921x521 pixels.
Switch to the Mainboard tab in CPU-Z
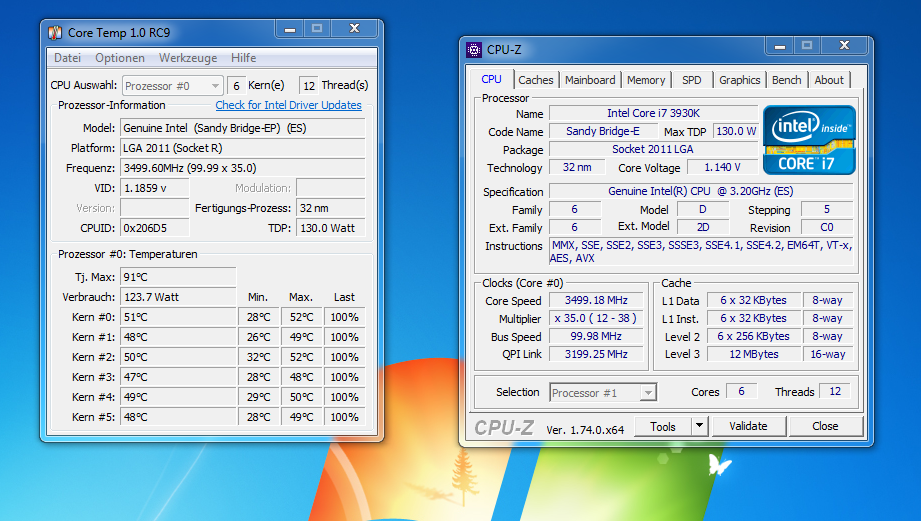click(x=590, y=80)
